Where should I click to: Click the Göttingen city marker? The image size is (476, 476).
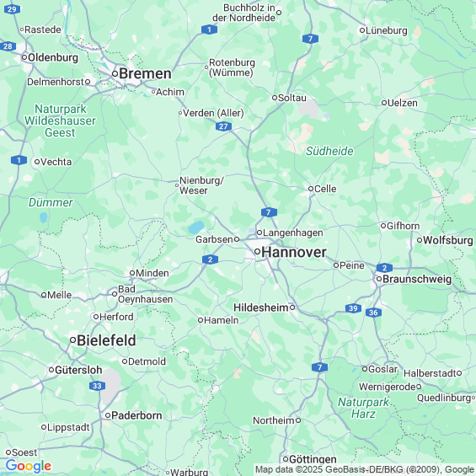286,458
